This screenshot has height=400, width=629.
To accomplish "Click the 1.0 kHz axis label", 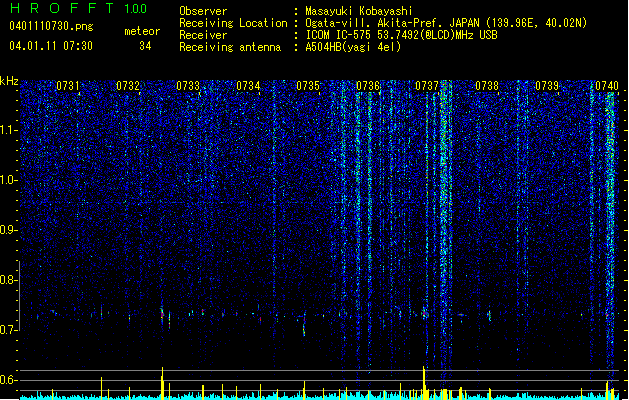I will tap(8, 180).
